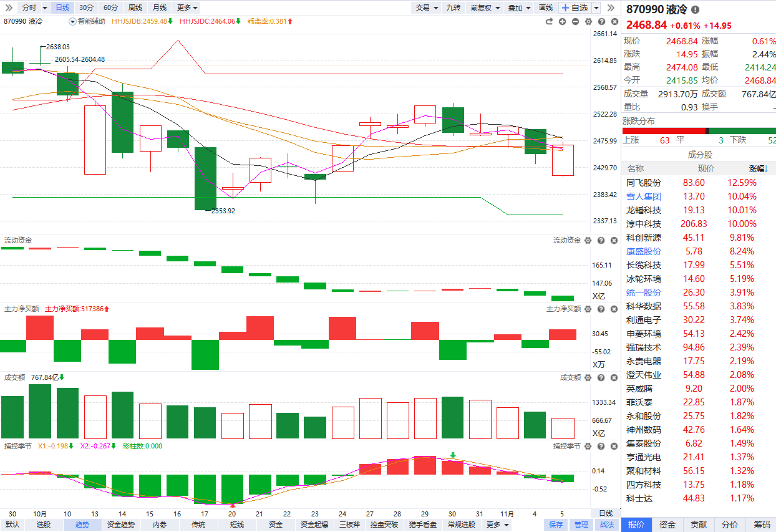Open help icon for 成交额 panel
The height and width of the screenshot is (532, 776).
[601, 377]
